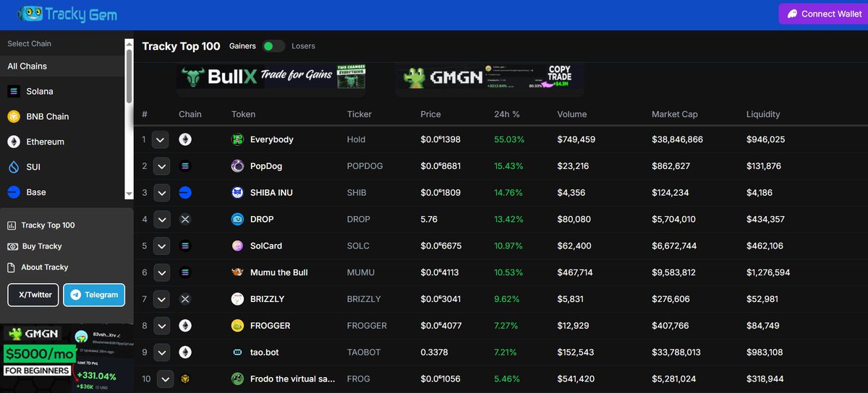Click the Ethereum chain icon in tao.bot row
This screenshot has height=393, width=868.
(x=185, y=353)
